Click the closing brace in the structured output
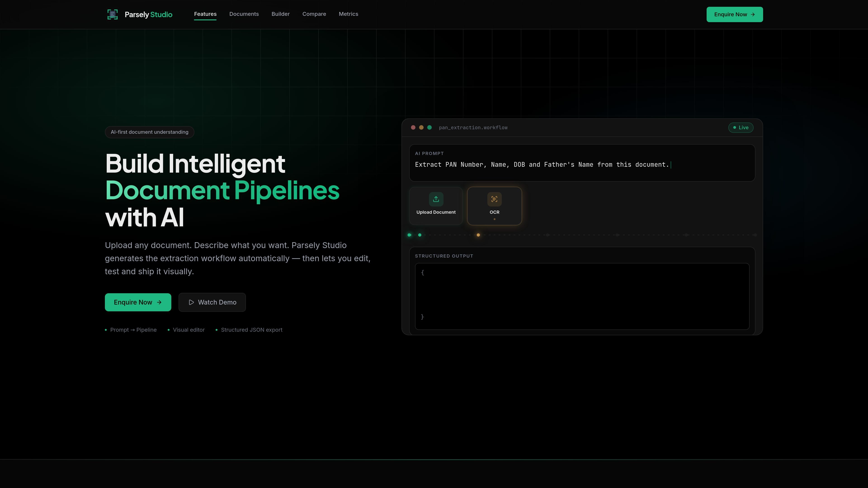 click(422, 317)
